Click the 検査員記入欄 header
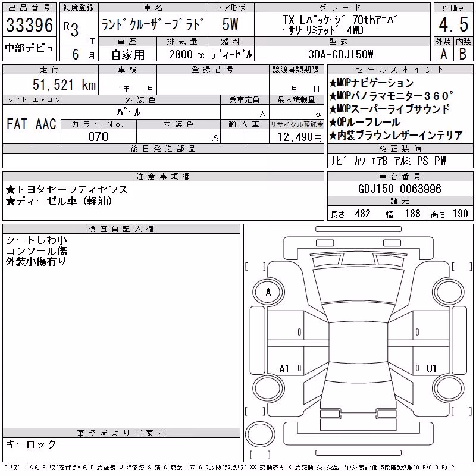This screenshot has width=476, height=476. [121, 228]
